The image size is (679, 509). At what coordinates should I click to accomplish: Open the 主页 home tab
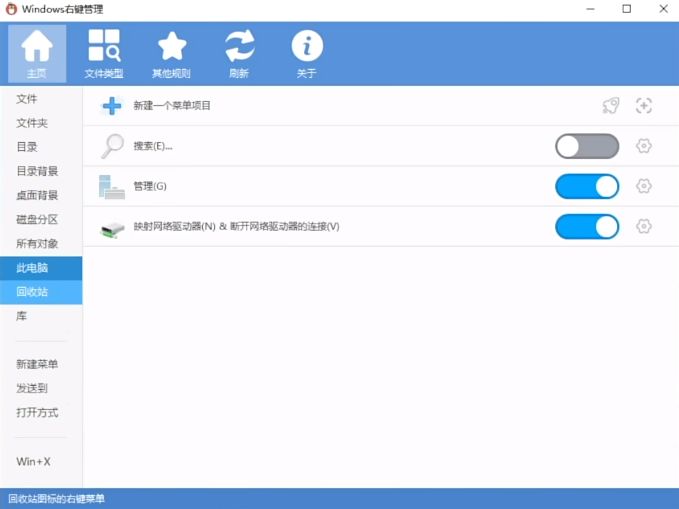coord(37,54)
